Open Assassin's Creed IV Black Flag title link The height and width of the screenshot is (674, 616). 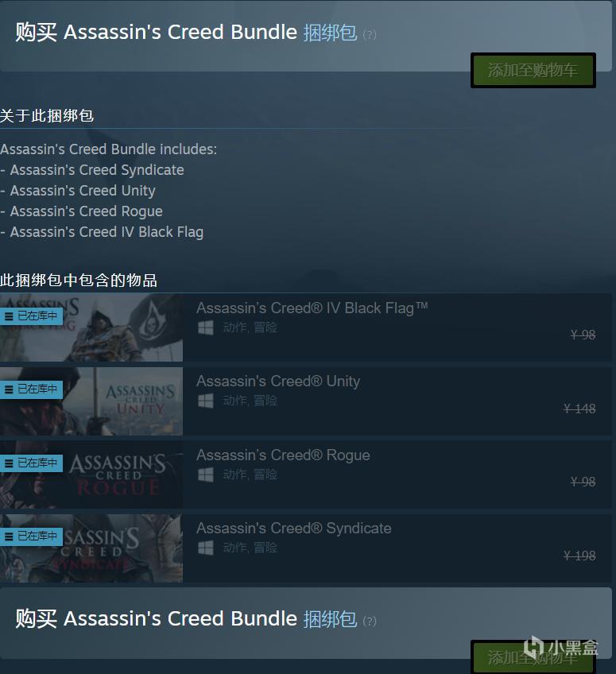312,308
